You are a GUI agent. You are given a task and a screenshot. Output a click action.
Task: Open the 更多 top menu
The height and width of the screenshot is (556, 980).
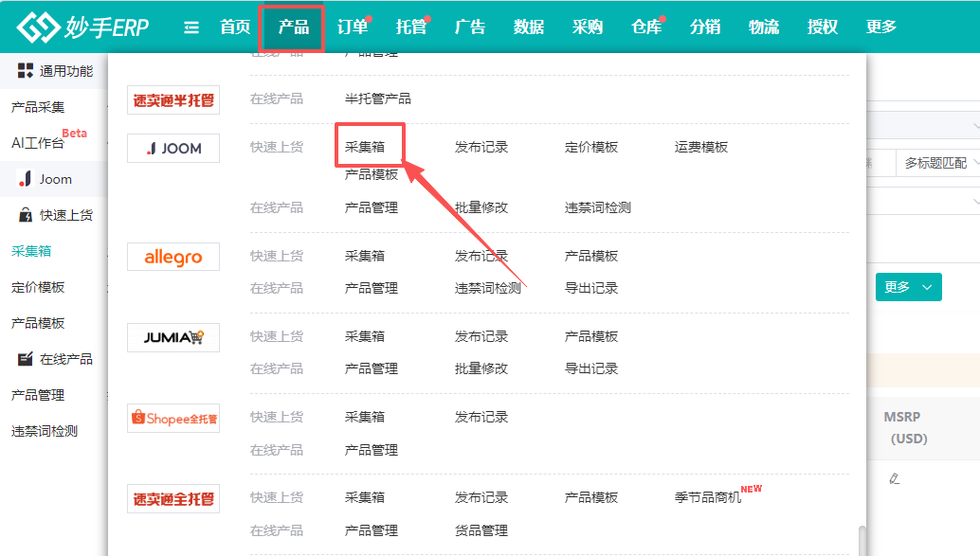click(x=881, y=27)
